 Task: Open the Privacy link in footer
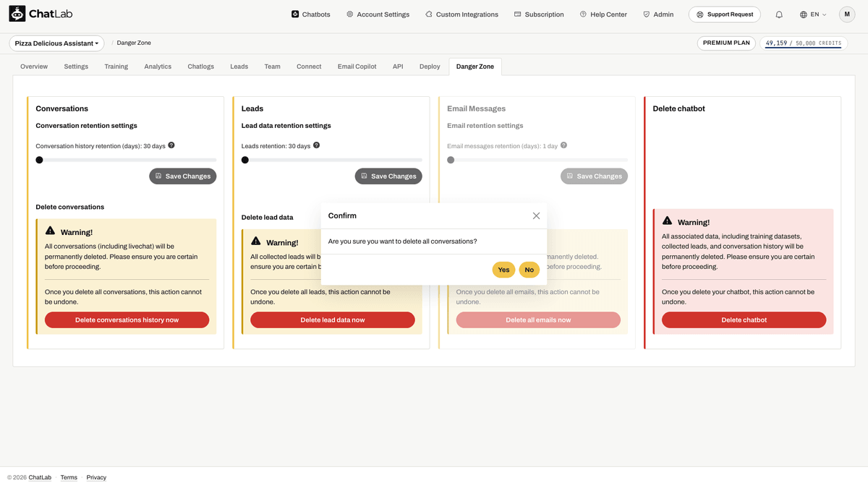96,477
